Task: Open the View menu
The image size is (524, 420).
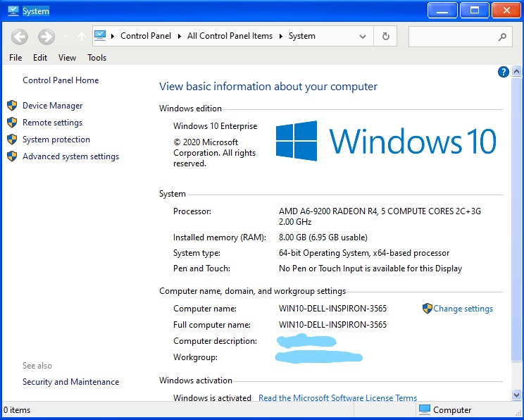Action: coord(67,58)
